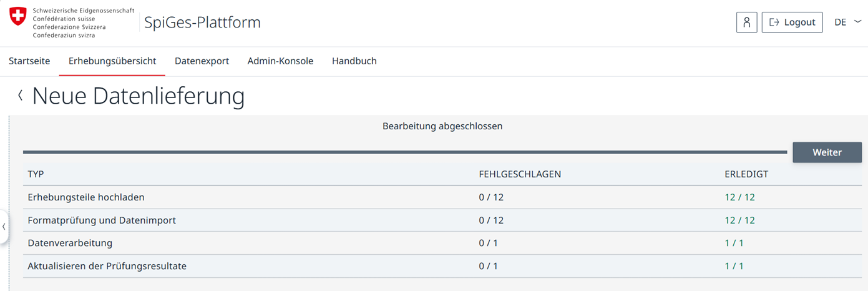The width and height of the screenshot is (868, 291).
Task: Select the Erhebungsübersicht tab
Action: pyautogui.click(x=112, y=61)
